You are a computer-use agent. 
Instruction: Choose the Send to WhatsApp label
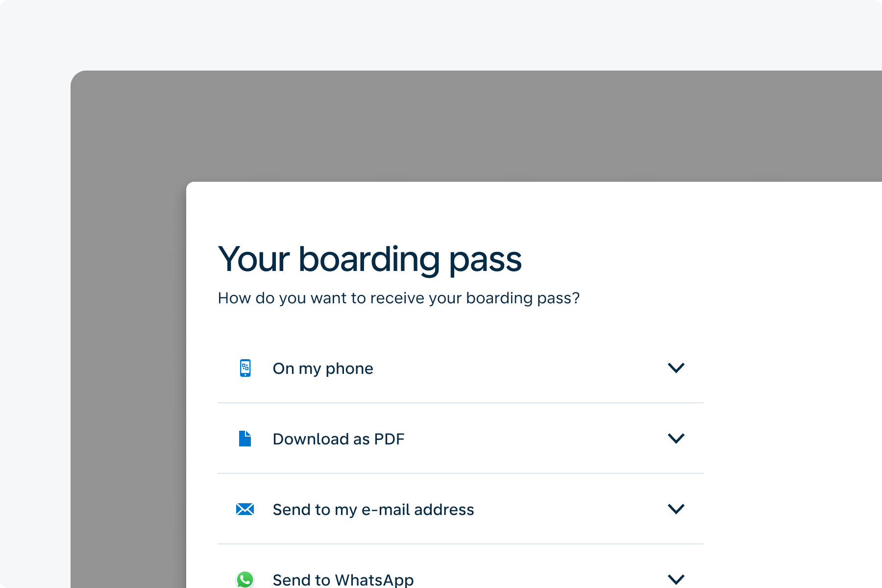[x=343, y=580]
